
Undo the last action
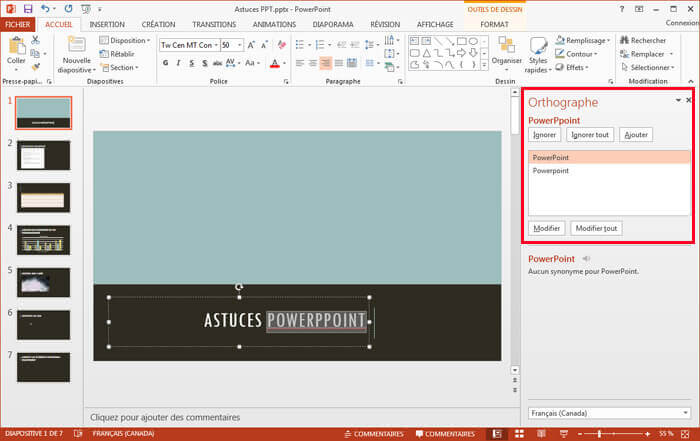pos(45,8)
